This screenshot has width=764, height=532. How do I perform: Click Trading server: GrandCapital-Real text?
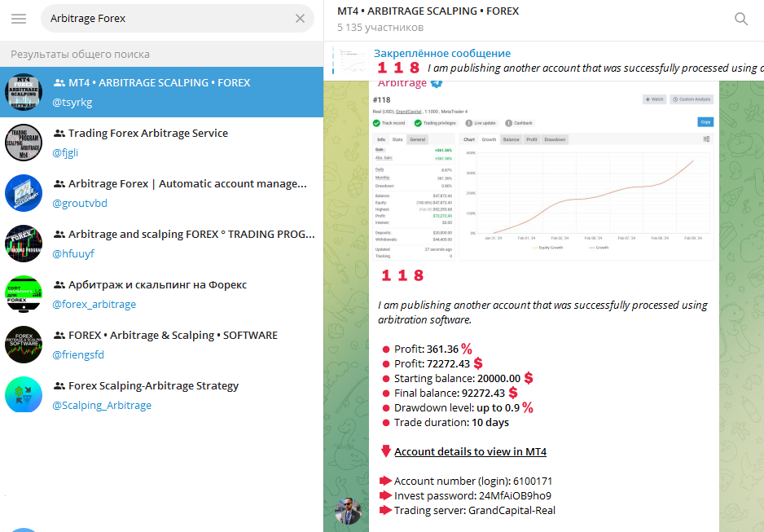pos(475,511)
